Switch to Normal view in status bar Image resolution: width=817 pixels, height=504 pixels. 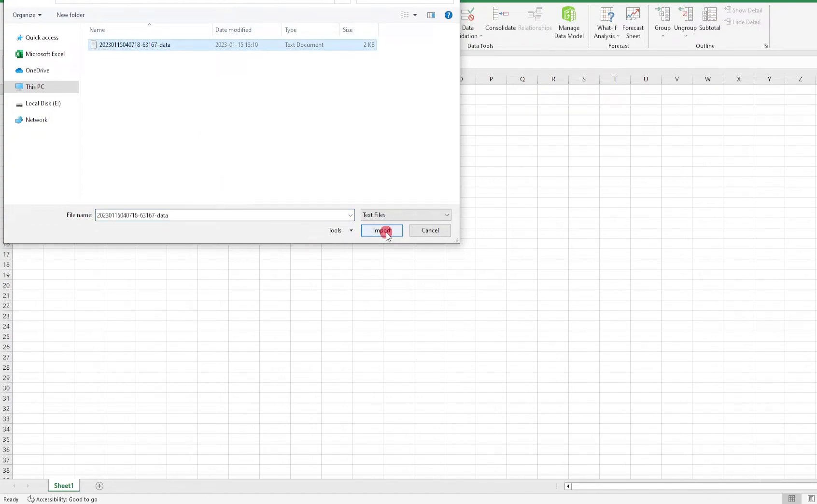790,498
